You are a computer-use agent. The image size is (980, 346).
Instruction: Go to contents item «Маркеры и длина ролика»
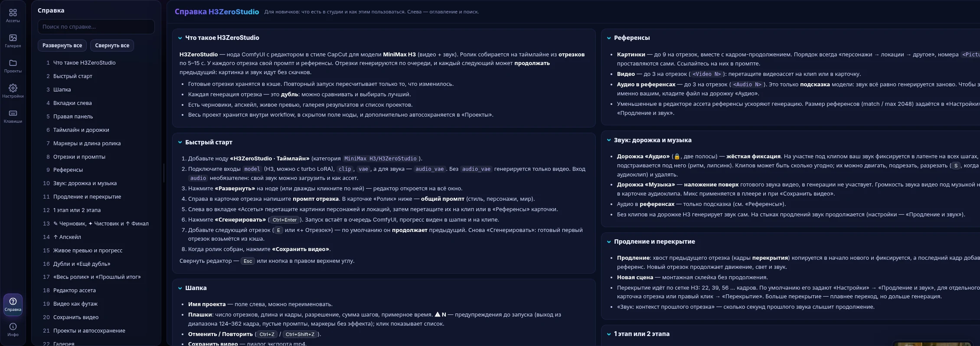point(96,144)
